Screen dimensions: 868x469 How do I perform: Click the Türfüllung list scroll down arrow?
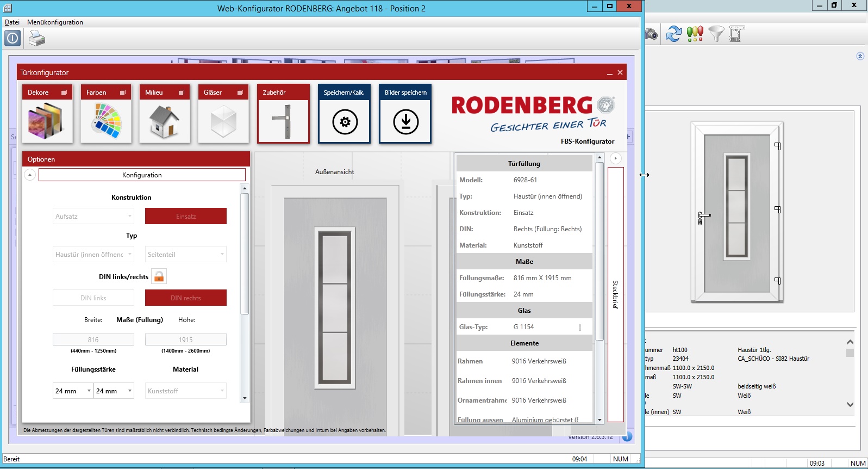click(x=600, y=420)
